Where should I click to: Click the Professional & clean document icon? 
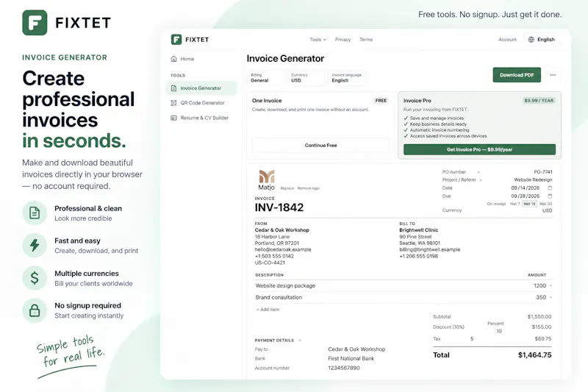click(x=35, y=213)
